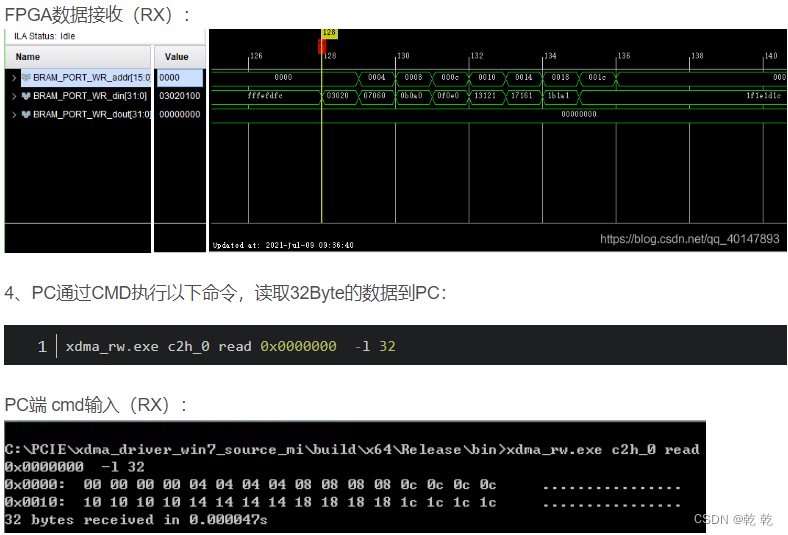Click the Value column header
788x535 pixels.
[179, 57]
